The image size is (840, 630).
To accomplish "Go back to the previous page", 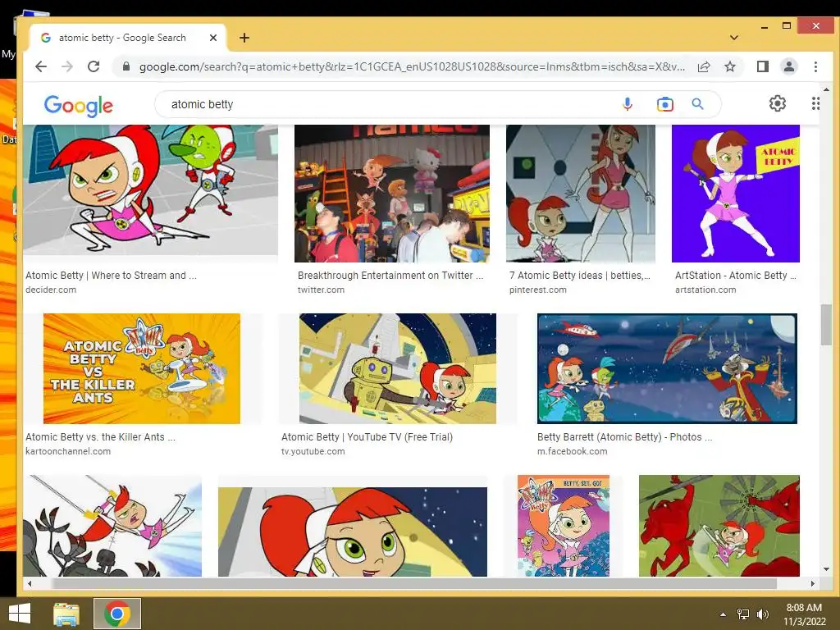I will coord(41,66).
